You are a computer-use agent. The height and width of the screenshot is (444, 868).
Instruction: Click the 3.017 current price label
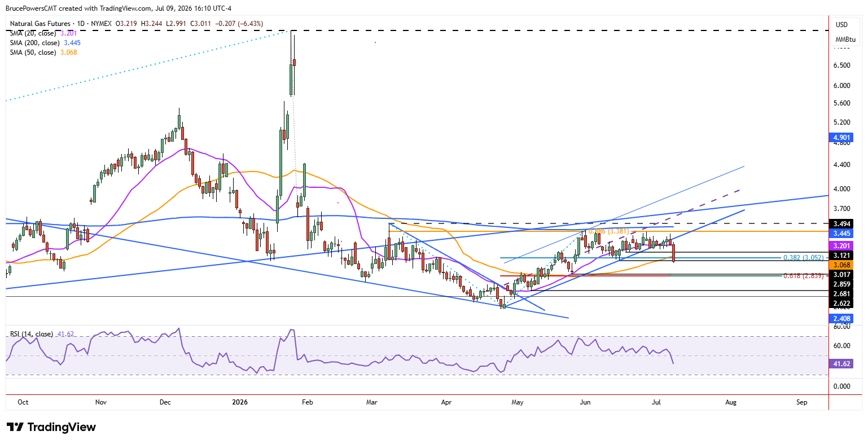coord(842,275)
